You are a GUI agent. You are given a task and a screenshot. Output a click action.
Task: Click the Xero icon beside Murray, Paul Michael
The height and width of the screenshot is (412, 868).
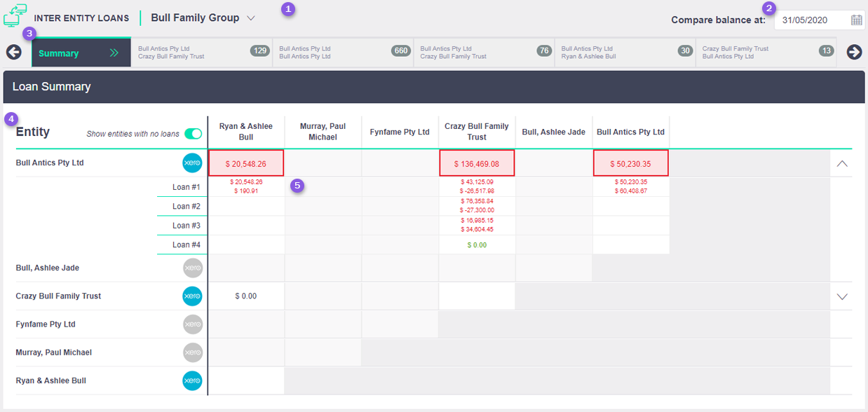(192, 352)
